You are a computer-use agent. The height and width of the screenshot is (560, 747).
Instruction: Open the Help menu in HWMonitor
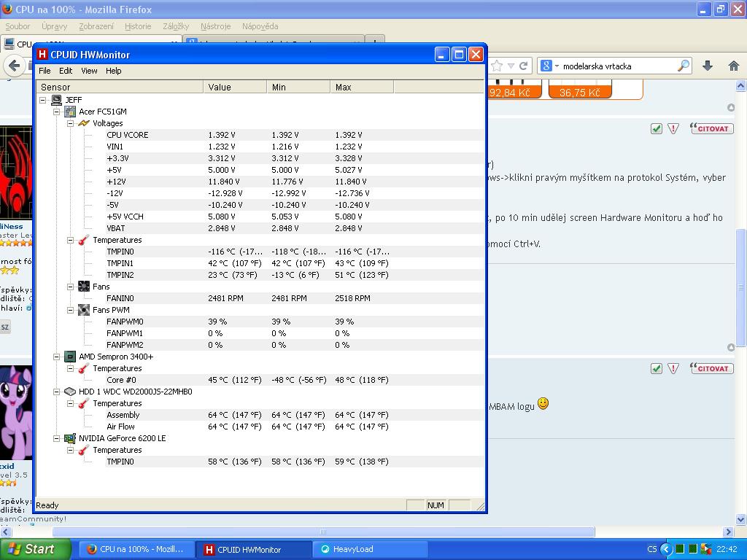coord(113,71)
